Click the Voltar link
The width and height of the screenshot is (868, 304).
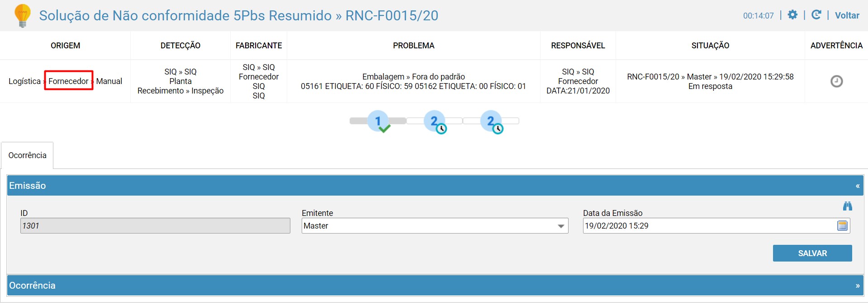[847, 15]
